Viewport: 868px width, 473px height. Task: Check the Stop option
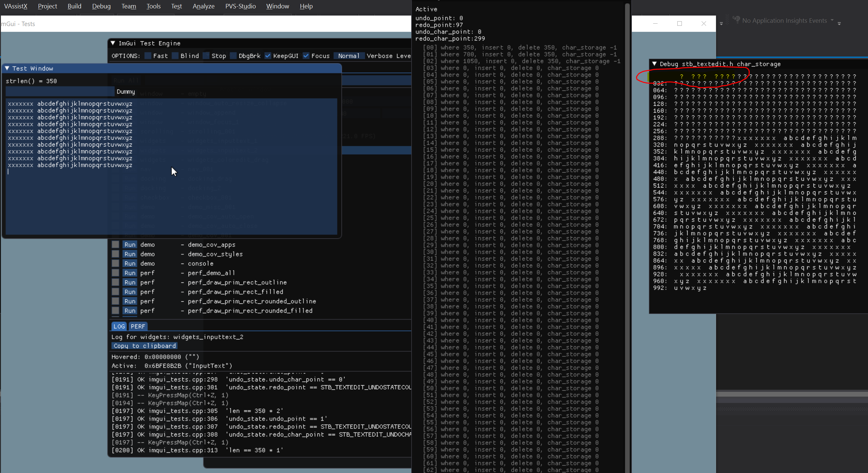pos(207,56)
